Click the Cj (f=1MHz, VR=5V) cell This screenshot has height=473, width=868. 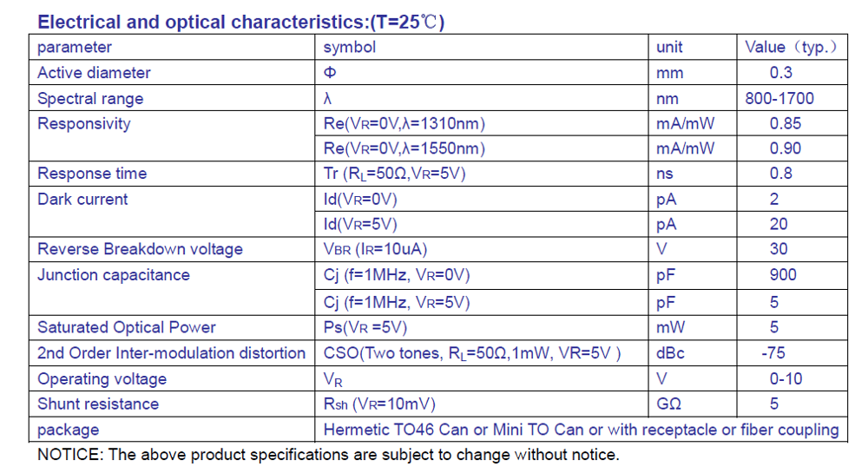tap(396, 302)
